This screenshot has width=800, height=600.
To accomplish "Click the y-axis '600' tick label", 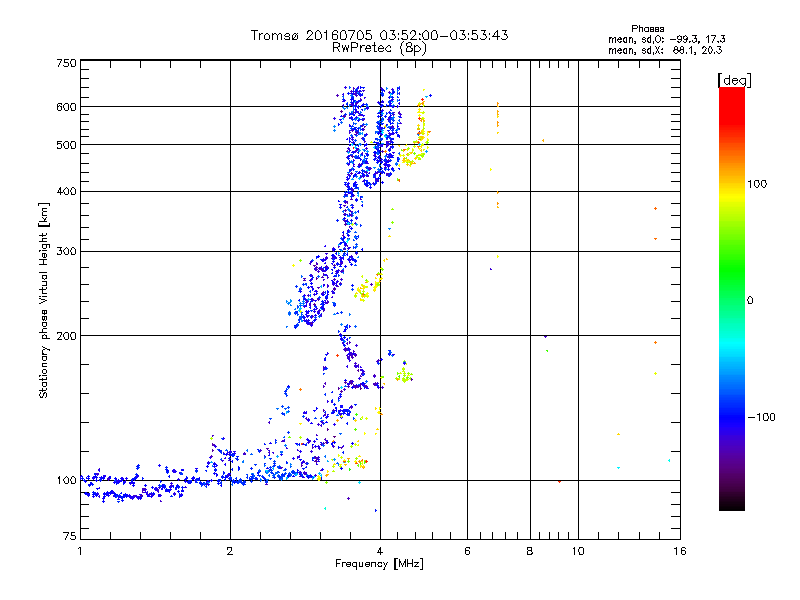I will [67, 107].
